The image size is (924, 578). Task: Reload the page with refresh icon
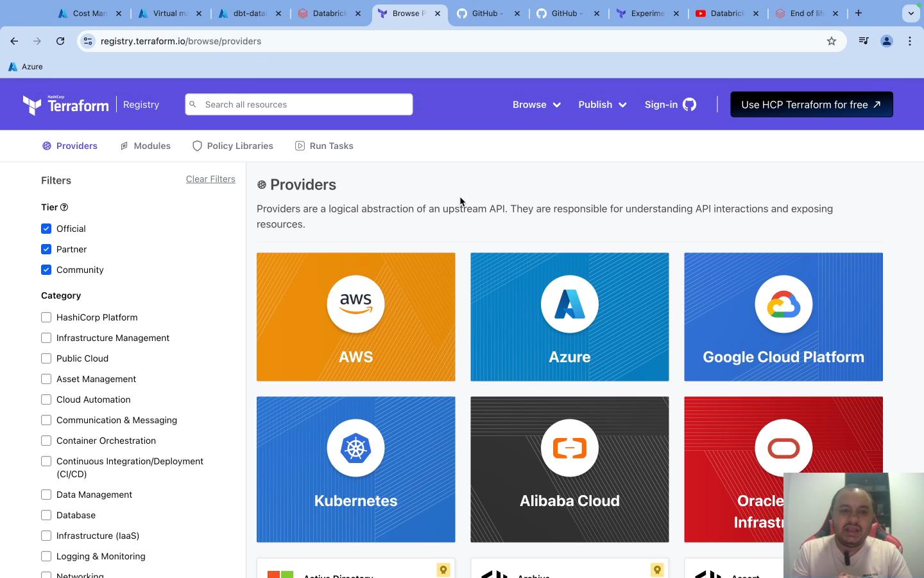click(60, 41)
